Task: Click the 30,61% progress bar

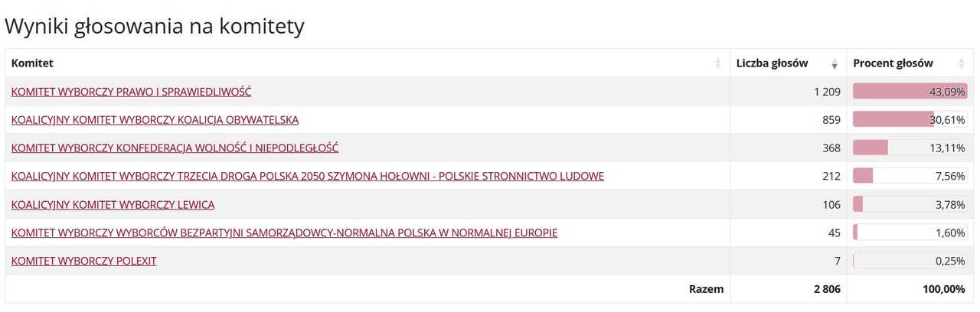Action: [910, 119]
